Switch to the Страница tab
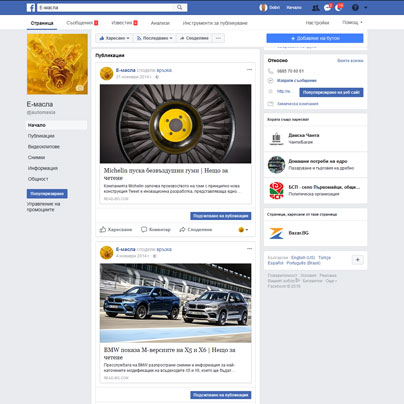This screenshot has height=404, width=404. click(42, 23)
